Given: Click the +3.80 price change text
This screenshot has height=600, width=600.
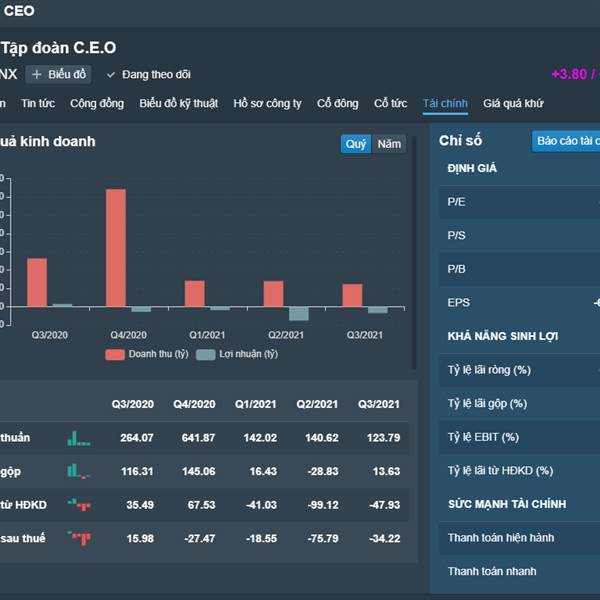Looking at the screenshot, I should click(569, 74).
